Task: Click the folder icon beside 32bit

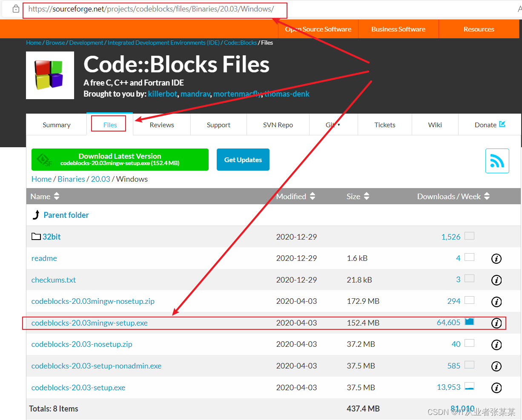Action: pyautogui.click(x=36, y=236)
